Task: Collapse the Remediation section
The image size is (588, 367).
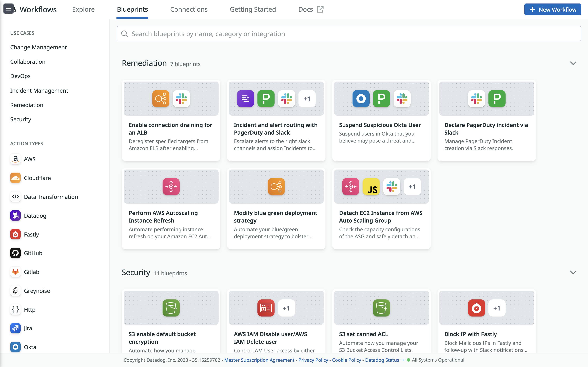Action: click(573, 63)
